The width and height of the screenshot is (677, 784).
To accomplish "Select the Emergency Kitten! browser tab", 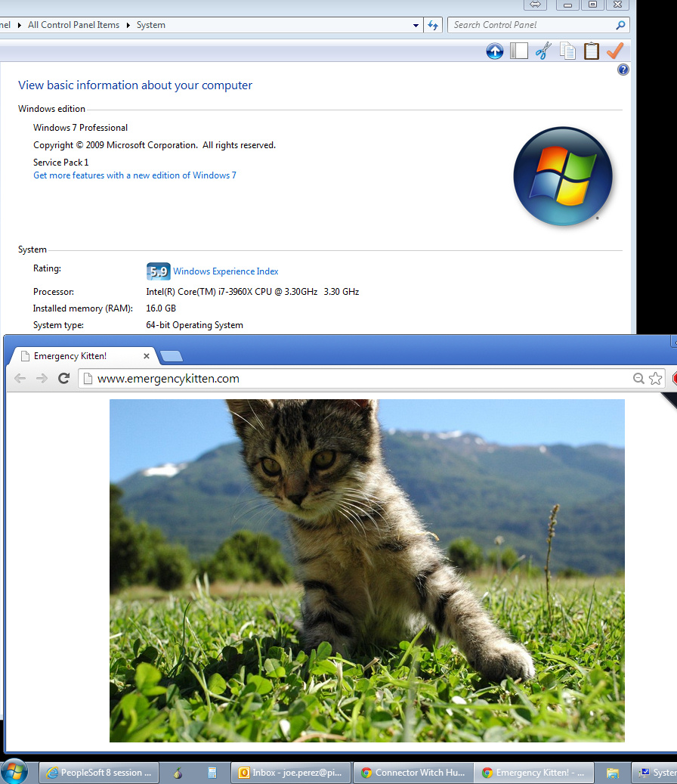I will click(83, 356).
